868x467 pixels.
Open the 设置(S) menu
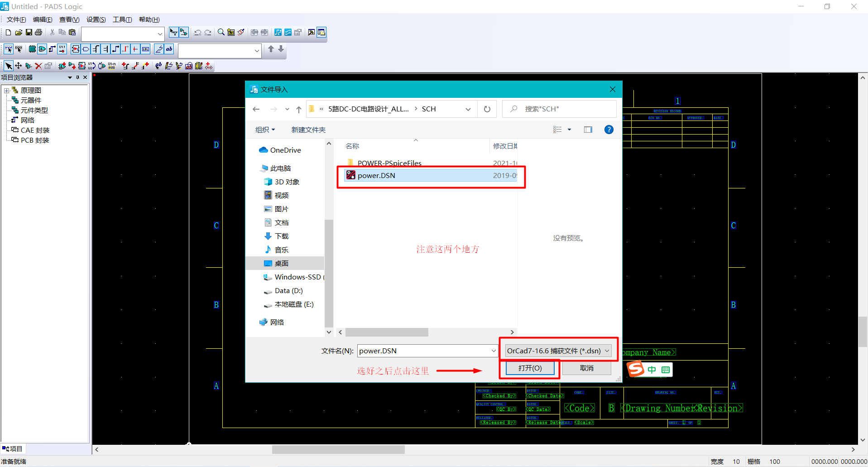(x=96, y=19)
